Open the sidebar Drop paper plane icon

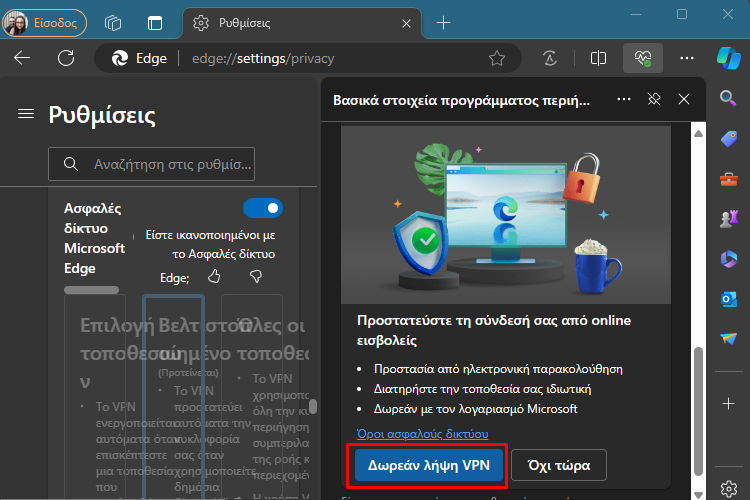[728, 339]
